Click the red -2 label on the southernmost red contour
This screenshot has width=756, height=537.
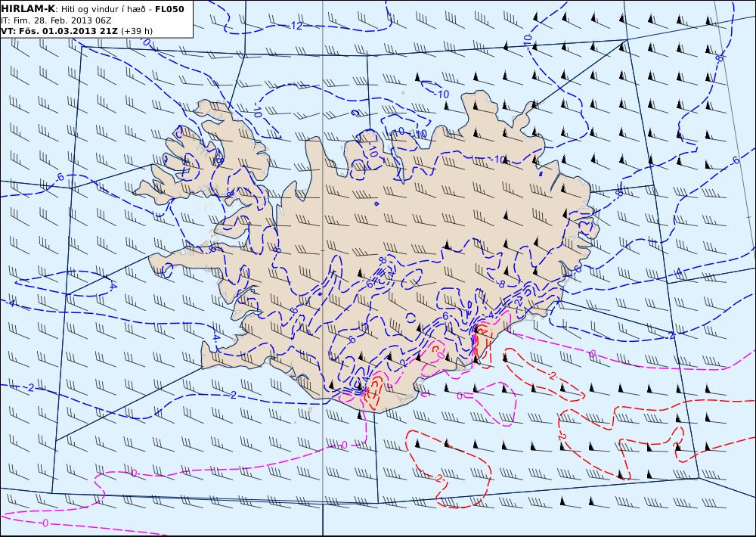click(x=438, y=478)
